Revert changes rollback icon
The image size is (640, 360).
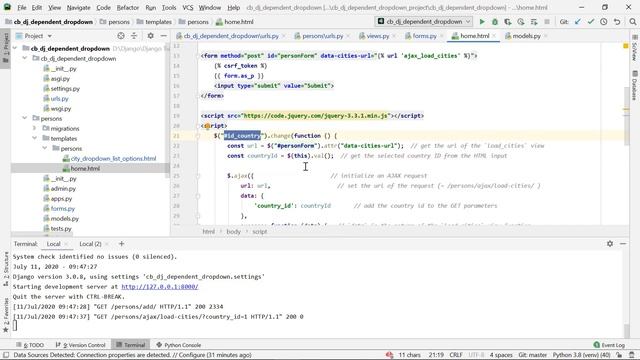click(617, 22)
